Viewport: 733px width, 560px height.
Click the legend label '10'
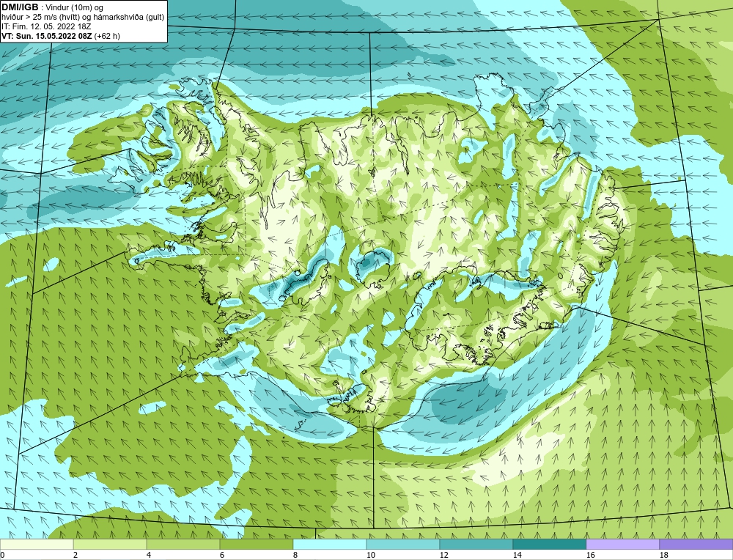tap(371, 555)
